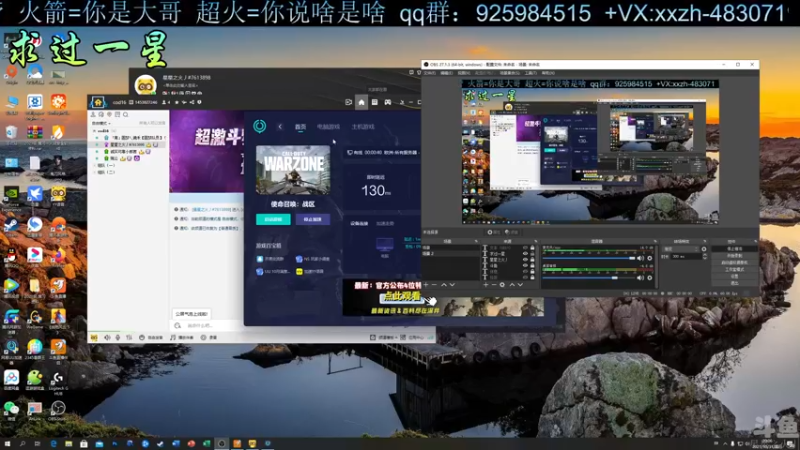Select 场景 2 in OBS Scenes list
800x450 pixels.
(452, 254)
